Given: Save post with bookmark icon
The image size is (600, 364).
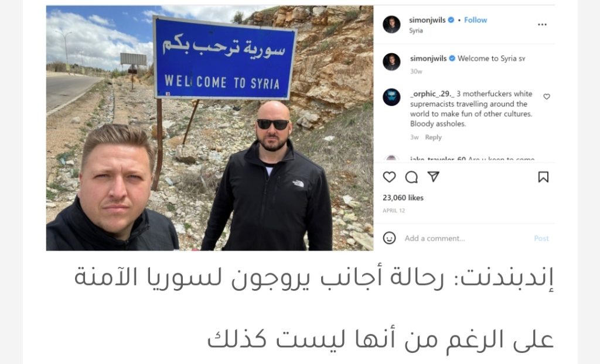Looking at the screenshot, I should point(543,177).
